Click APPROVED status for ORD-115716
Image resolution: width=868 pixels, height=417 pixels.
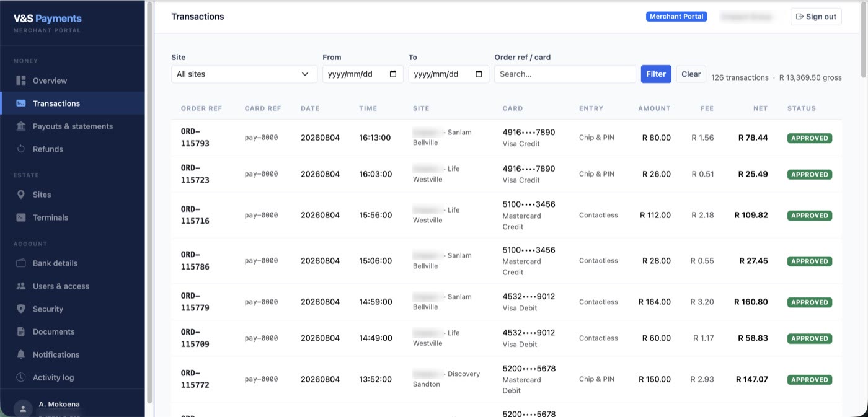(x=810, y=216)
